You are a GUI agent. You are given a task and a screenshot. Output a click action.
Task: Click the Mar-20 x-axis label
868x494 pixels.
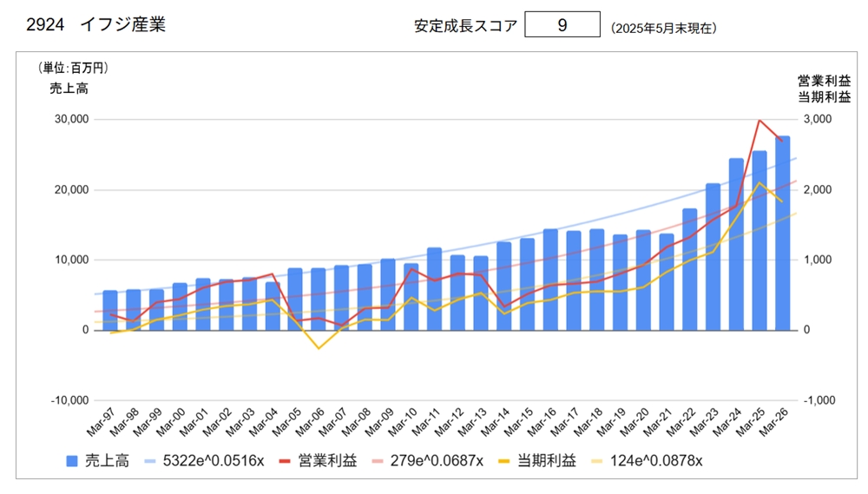(x=635, y=422)
